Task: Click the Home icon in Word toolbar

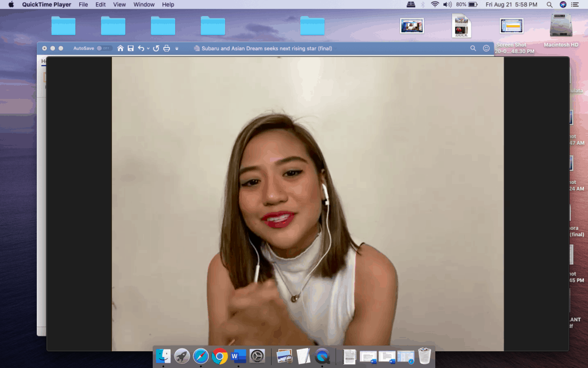Action: click(121, 48)
